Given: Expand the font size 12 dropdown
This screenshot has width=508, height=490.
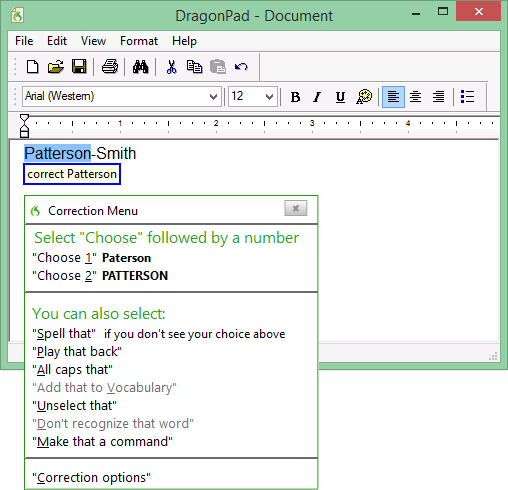Looking at the screenshot, I should (269, 97).
